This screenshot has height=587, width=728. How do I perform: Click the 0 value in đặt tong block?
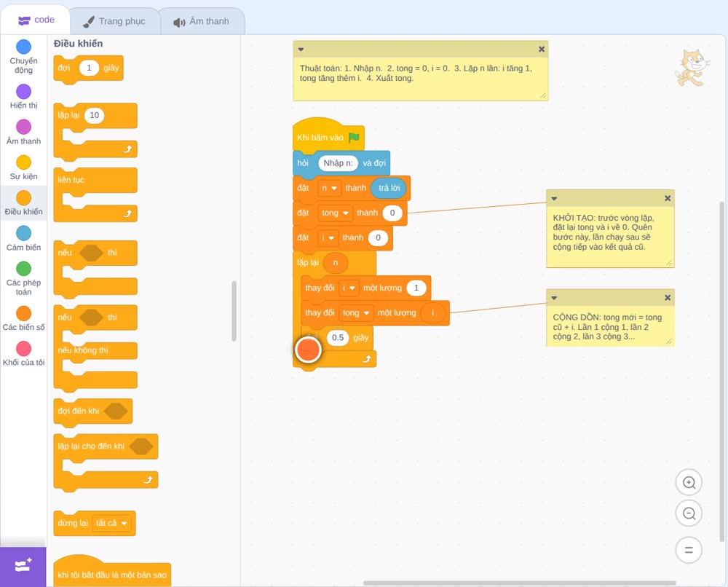tap(392, 213)
